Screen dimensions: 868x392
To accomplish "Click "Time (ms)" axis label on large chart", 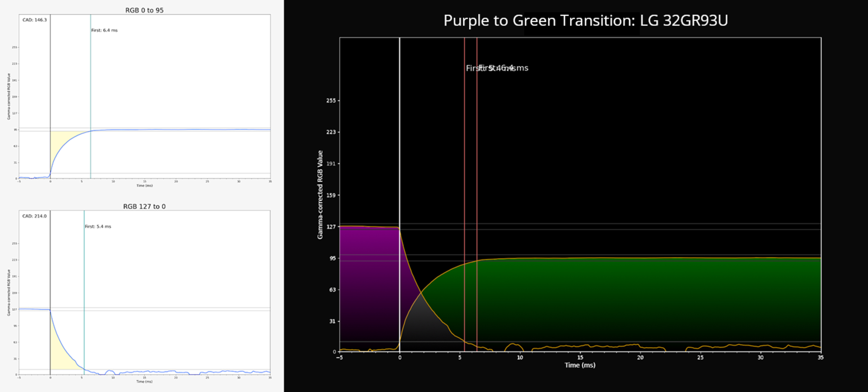I will pos(580,365).
